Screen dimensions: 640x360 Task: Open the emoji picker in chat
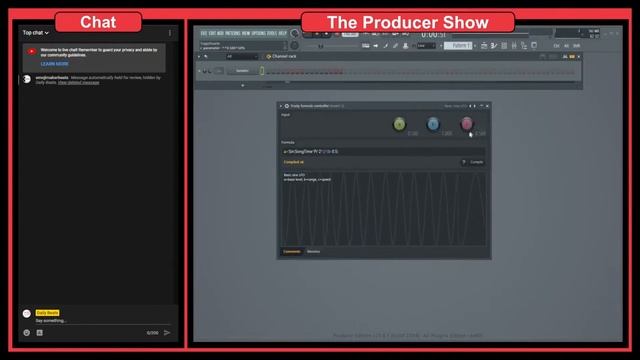point(27,333)
